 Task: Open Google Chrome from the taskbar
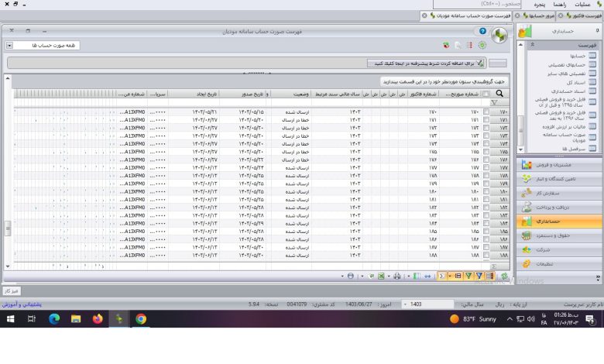pos(141,318)
